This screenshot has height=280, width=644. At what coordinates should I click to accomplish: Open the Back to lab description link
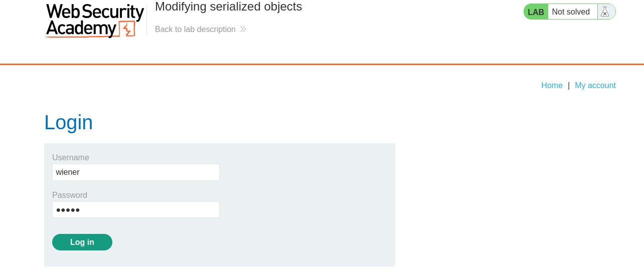(x=195, y=30)
